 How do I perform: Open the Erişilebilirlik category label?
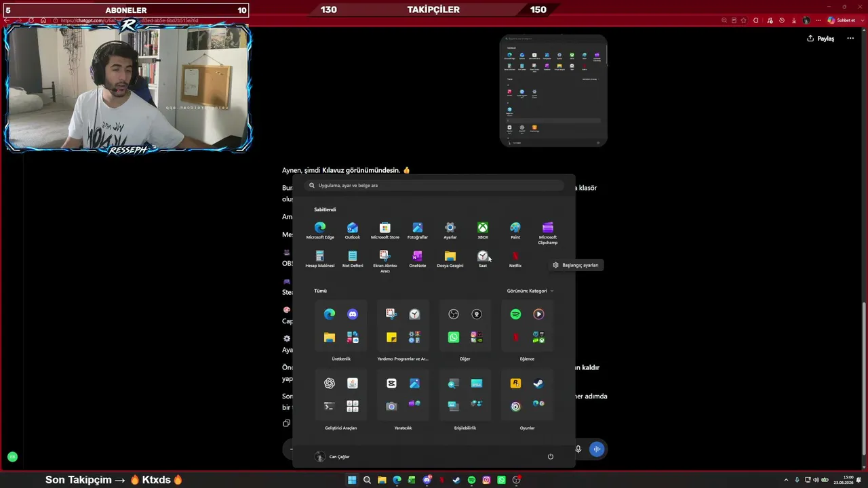[x=465, y=428]
